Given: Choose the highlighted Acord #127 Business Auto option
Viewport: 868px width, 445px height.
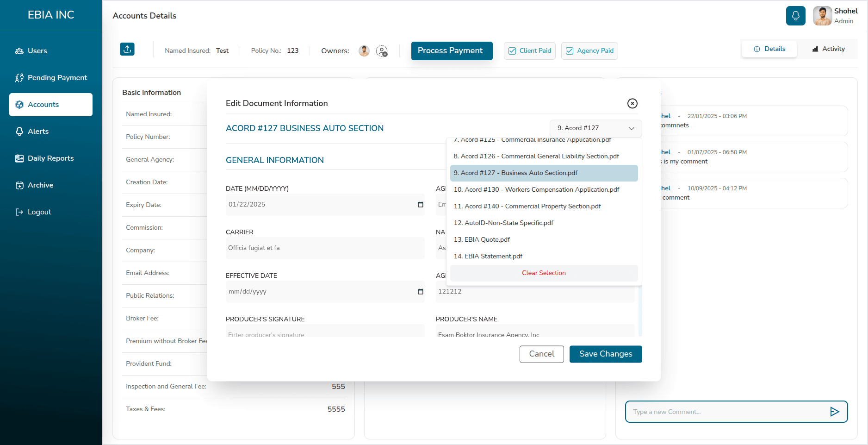Looking at the screenshot, I should coord(544,173).
